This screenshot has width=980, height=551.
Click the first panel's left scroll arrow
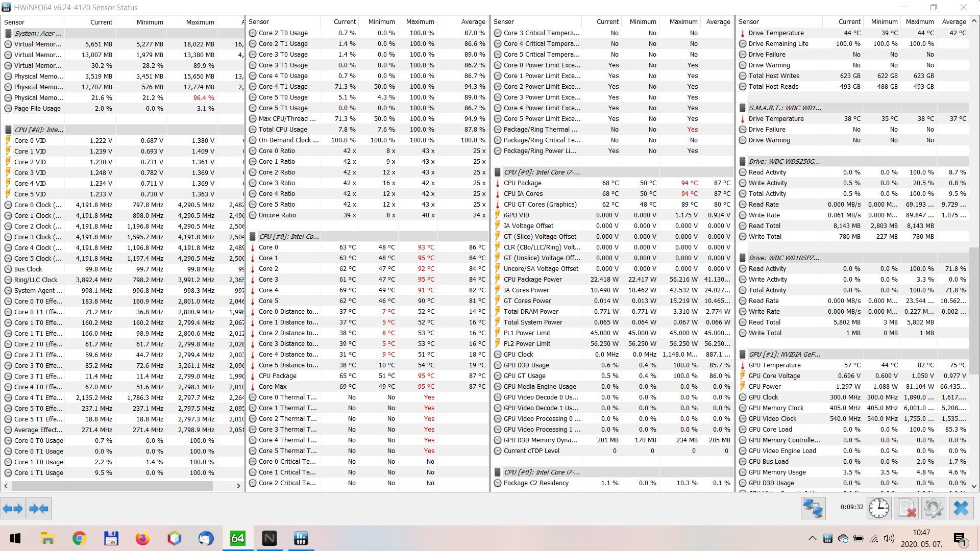[6, 486]
